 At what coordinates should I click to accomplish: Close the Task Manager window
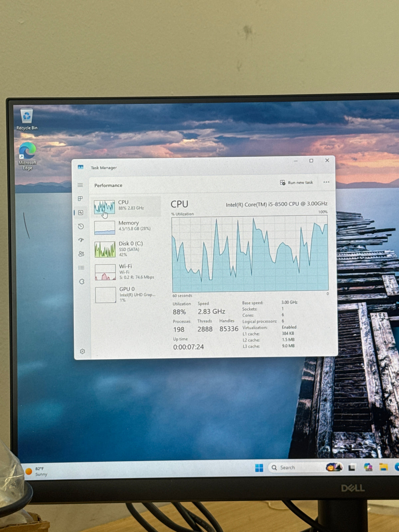tap(327, 160)
